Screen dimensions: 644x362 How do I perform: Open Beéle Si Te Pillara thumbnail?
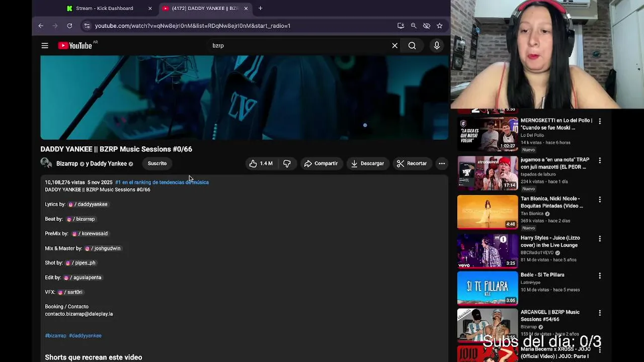click(488, 289)
